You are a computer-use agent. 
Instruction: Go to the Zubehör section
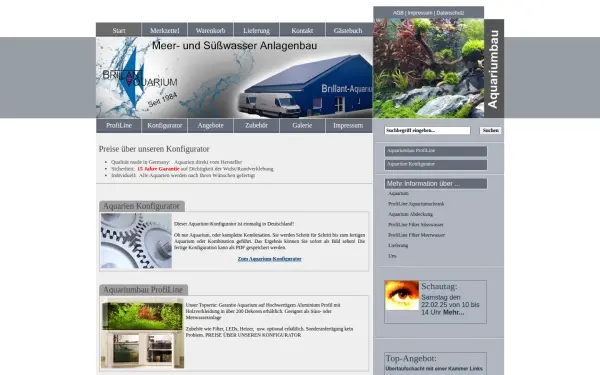click(256, 126)
